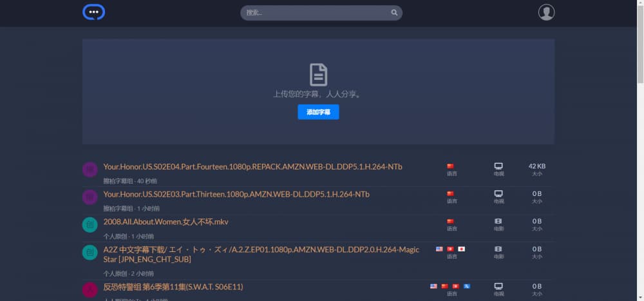The image size is (644, 301).
Task: Click the 40 秒前 uploader line
Action: click(130, 181)
